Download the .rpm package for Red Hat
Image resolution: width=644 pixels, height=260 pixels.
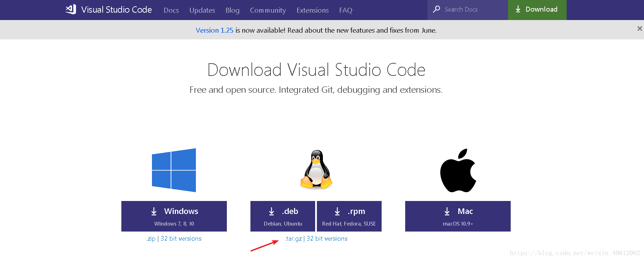tap(349, 216)
